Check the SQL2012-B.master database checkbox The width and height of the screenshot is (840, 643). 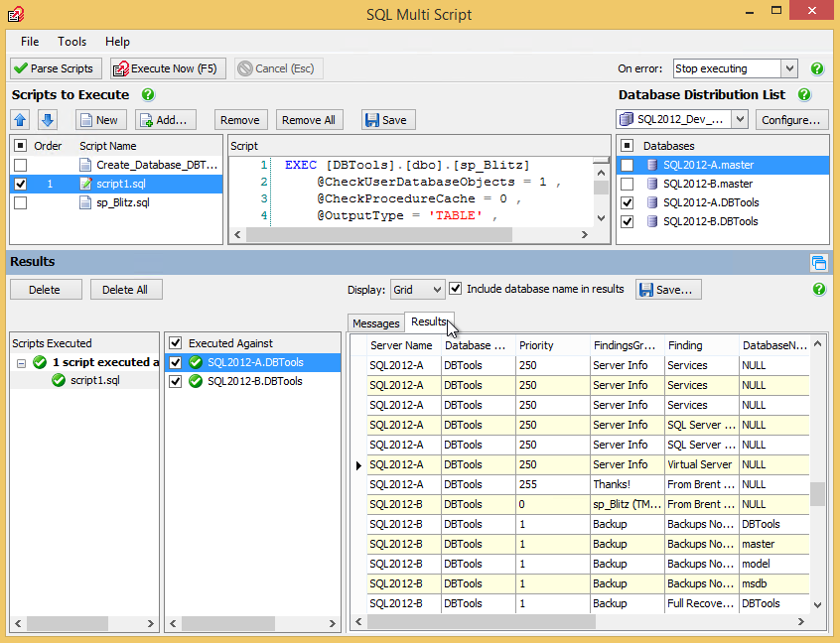[627, 184]
